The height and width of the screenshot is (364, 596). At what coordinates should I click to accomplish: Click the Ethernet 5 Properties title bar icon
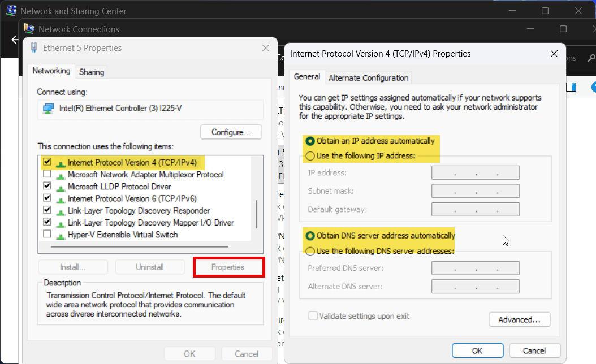tap(33, 47)
